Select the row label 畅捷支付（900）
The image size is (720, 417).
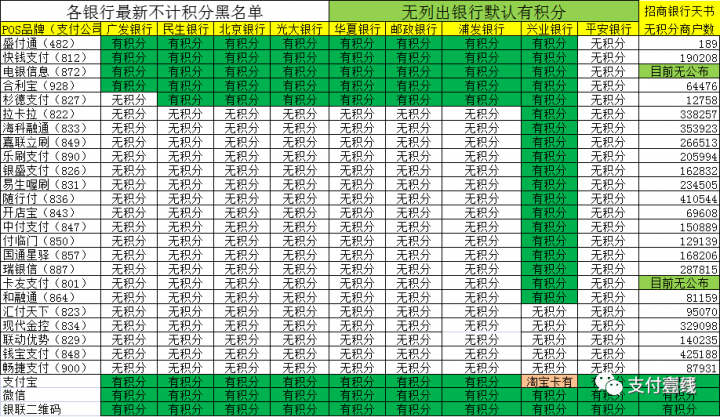click(51, 368)
